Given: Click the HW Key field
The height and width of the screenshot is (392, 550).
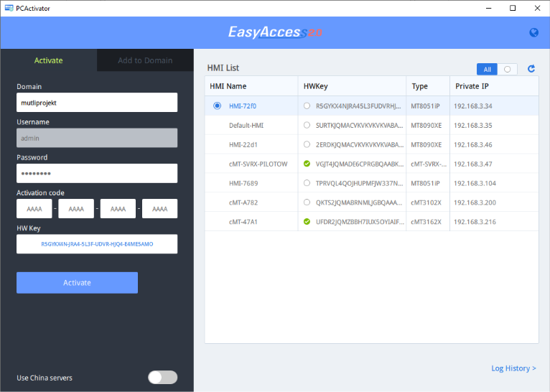Looking at the screenshot, I should coord(97,244).
